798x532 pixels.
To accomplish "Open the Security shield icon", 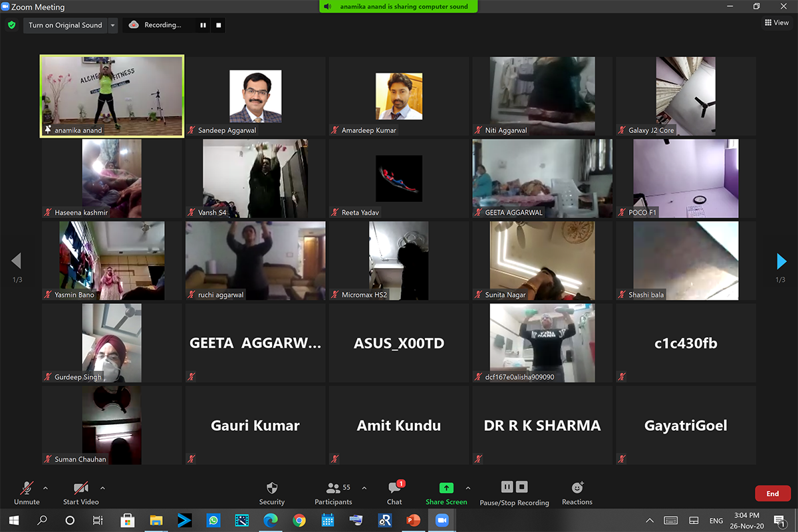I will pyautogui.click(x=271, y=489).
